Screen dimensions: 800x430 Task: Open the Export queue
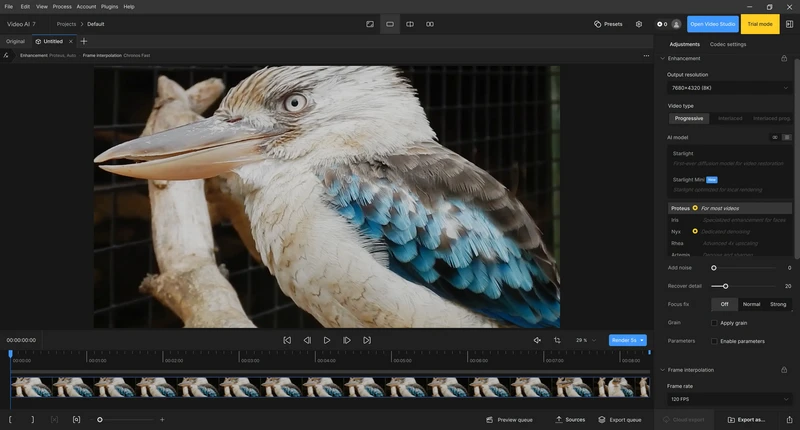pyautogui.click(x=620, y=420)
